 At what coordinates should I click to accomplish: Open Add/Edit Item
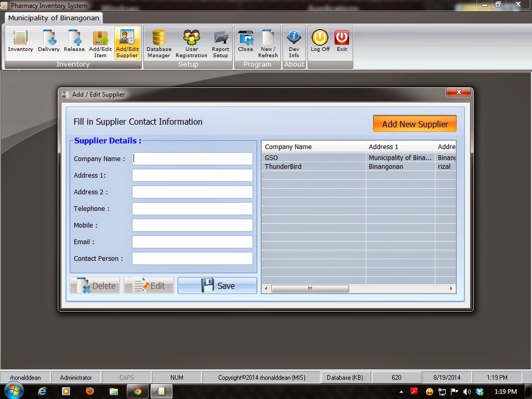100,42
